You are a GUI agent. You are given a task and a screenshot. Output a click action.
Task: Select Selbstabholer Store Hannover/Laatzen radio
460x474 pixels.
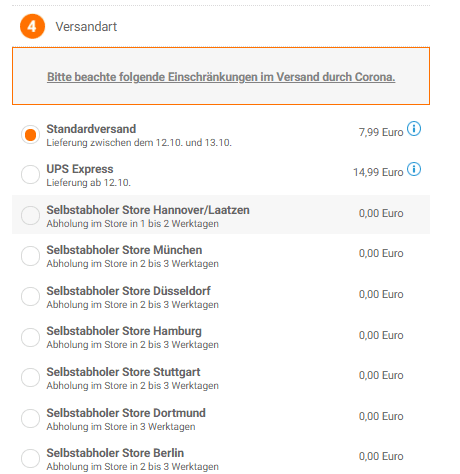pos(30,215)
